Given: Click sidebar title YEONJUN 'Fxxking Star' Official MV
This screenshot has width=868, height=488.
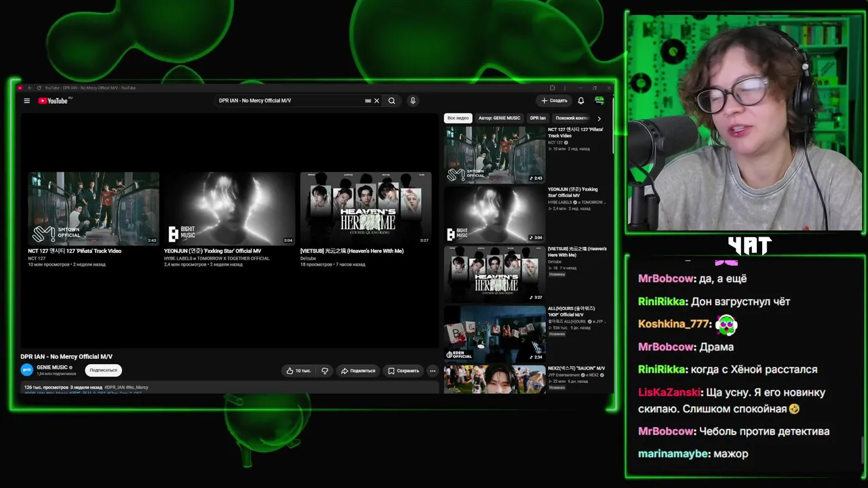Looking at the screenshot, I should coord(573,192).
